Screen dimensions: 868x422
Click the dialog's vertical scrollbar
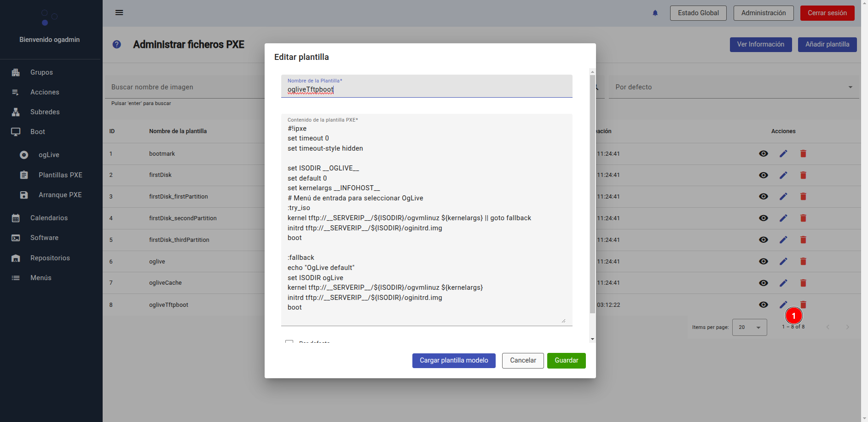click(x=592, y=193)
